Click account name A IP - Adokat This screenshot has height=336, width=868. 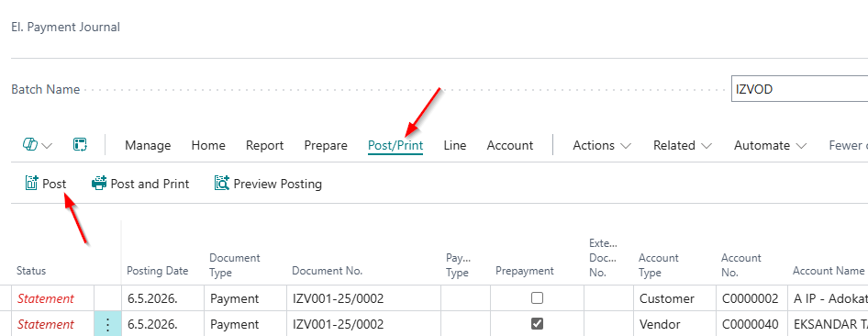pos(830,299)
